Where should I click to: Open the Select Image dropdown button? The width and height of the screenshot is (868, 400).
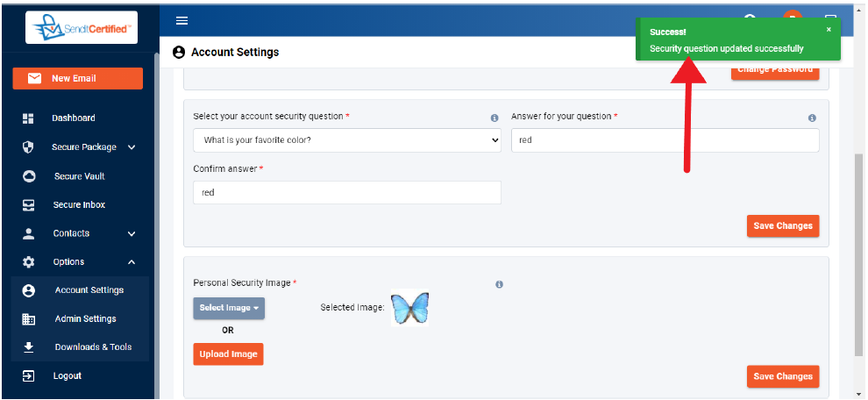click(x=229, y=308)
